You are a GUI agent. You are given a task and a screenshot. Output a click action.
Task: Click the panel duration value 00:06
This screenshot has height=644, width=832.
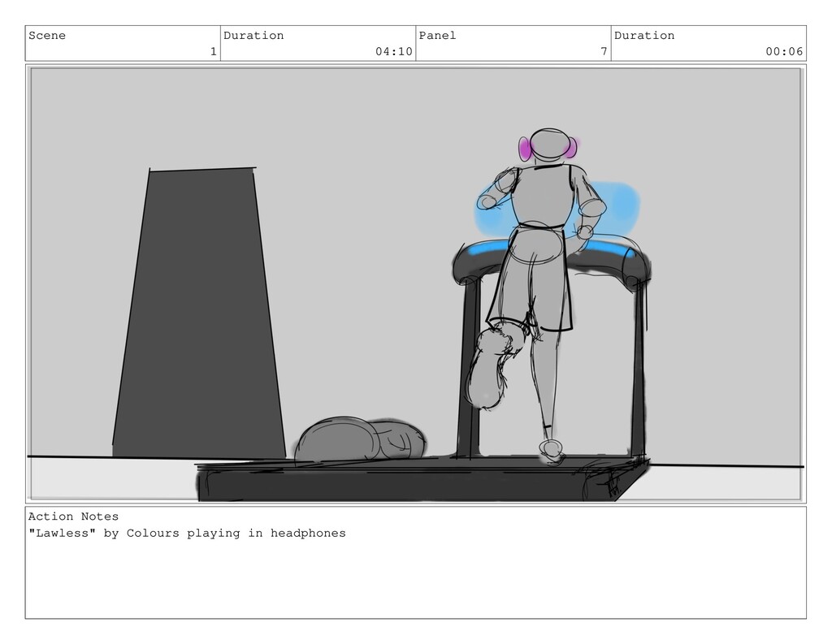784,51
